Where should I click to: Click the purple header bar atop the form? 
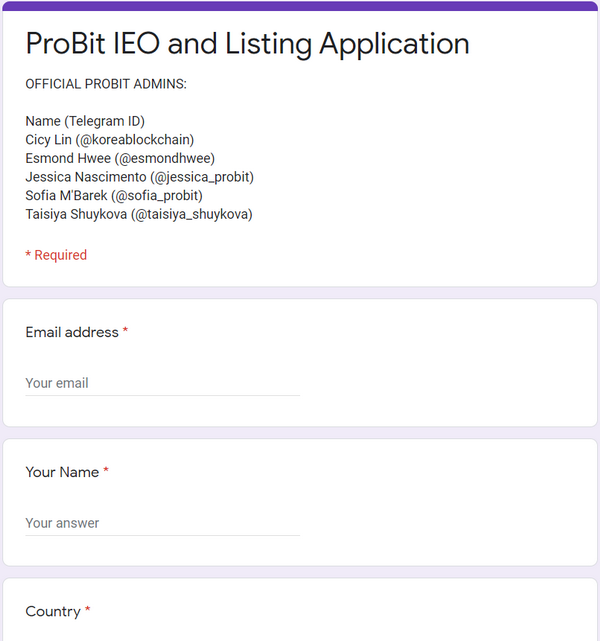pyautogui.click(x=300, y=6)
